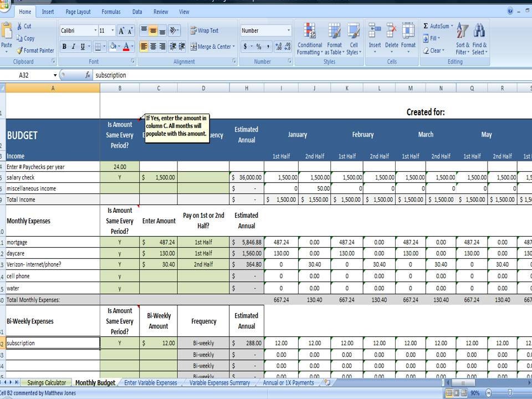Select the Format Painter brush
The image size is (532, 399).
pos(20,50)
